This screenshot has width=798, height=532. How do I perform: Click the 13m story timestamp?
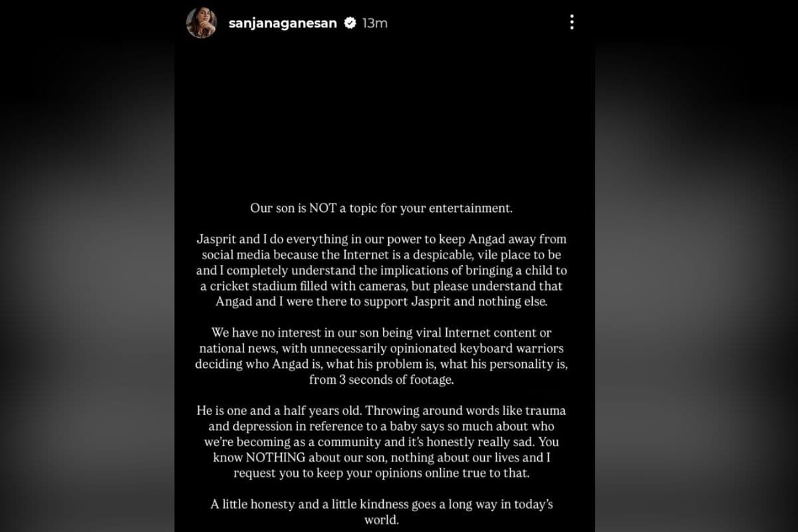375,23
